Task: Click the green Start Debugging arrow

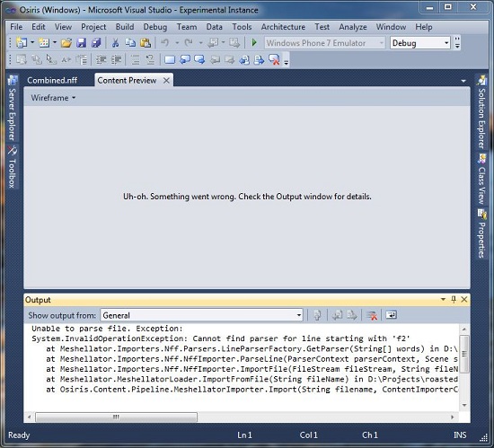Action: (x=254, y=42)
